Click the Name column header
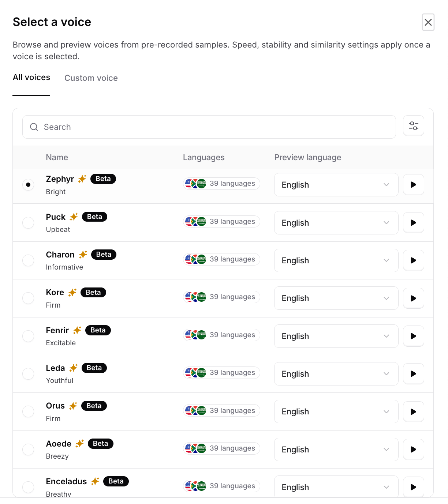The width and height of the screenshot is (448, 504). click(57, 157)
